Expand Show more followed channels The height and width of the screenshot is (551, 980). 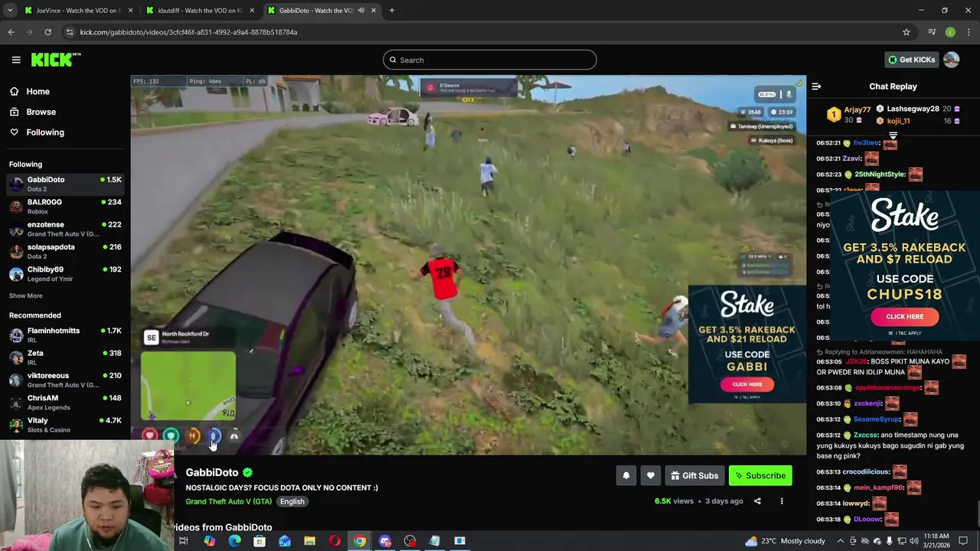point(25,295)
